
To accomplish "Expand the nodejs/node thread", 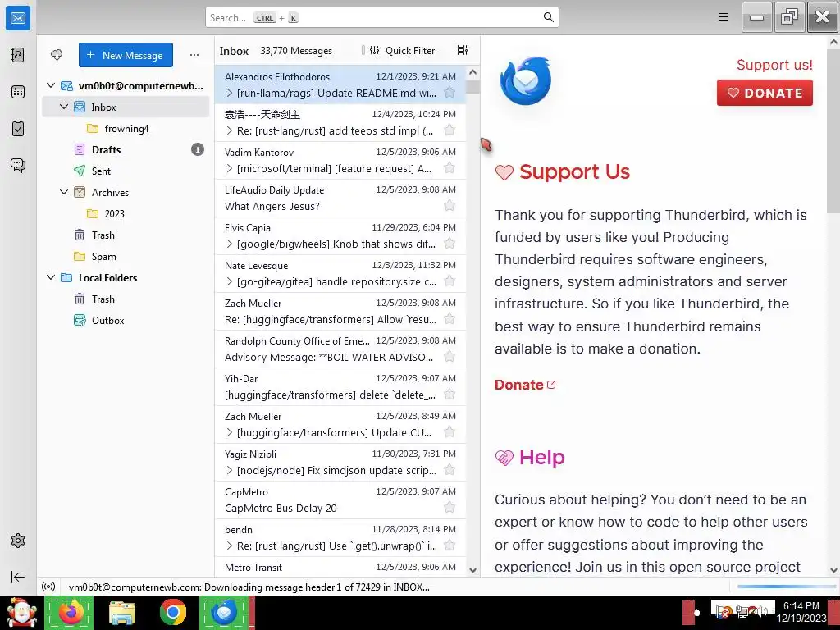I will (230, 470).
